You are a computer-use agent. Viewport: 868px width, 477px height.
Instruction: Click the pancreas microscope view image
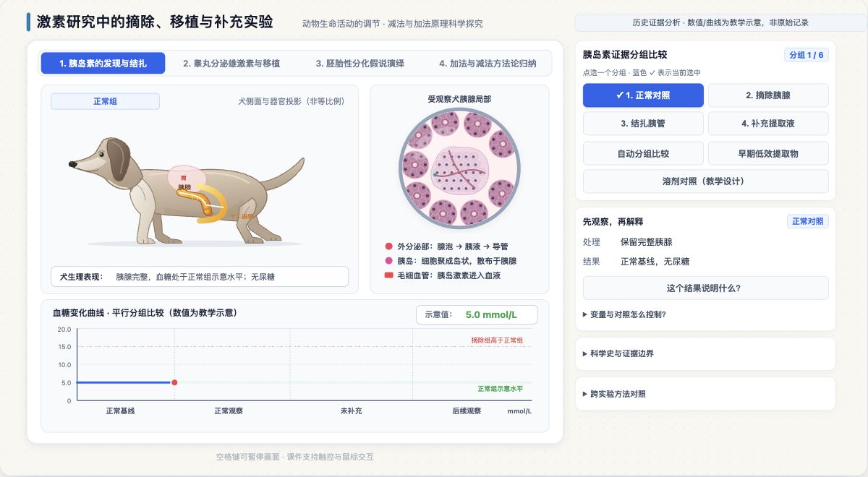click(459, 168)
